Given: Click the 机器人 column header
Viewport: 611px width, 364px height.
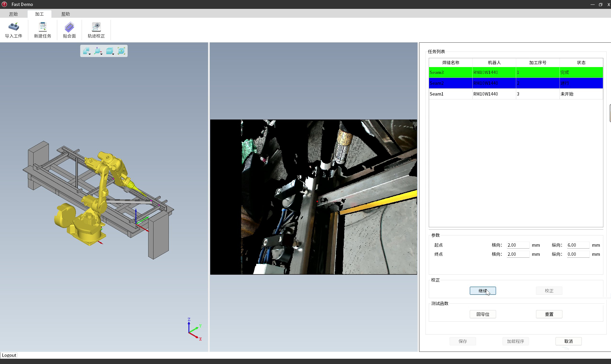Looking at the screenshot, I should click(x=494, y=63).
